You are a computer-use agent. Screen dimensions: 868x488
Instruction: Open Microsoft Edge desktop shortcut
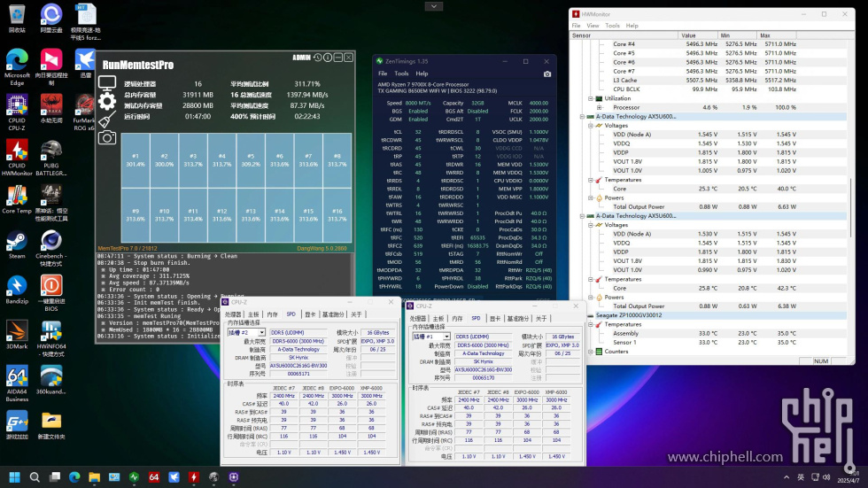(x=17, y=67)
